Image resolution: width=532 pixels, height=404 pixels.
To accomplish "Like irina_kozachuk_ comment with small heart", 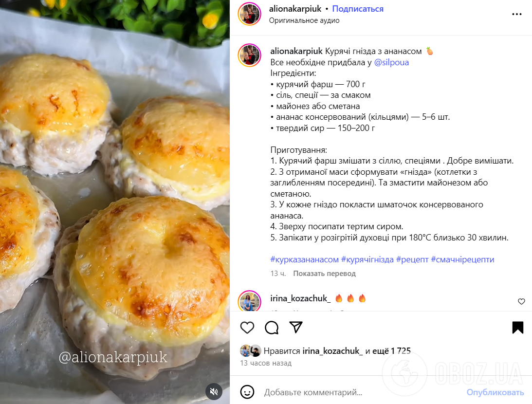I will click(x=521, y=302).
